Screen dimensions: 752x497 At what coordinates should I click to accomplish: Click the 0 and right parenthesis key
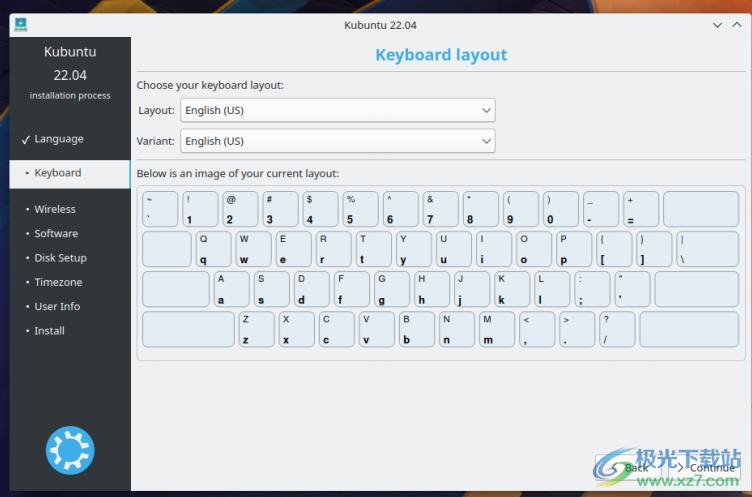(x=561, y=209)
